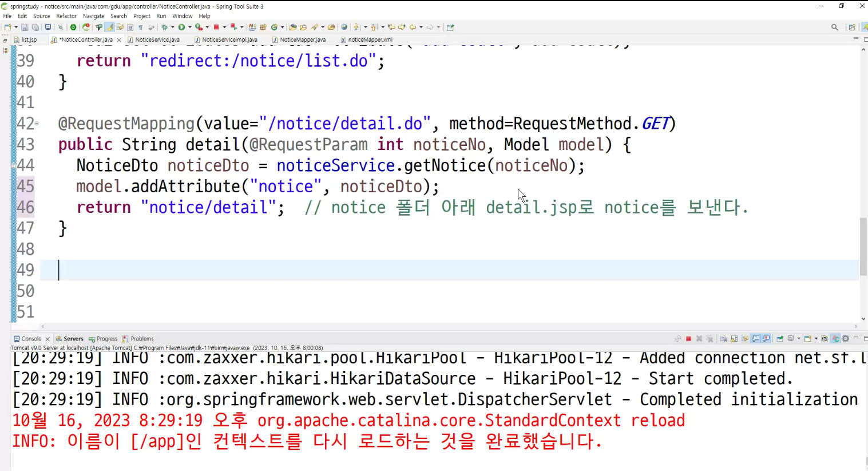This screenshot has width=868, height=471.
Task: Close the NoticeController.java tab
Action: 119,40
